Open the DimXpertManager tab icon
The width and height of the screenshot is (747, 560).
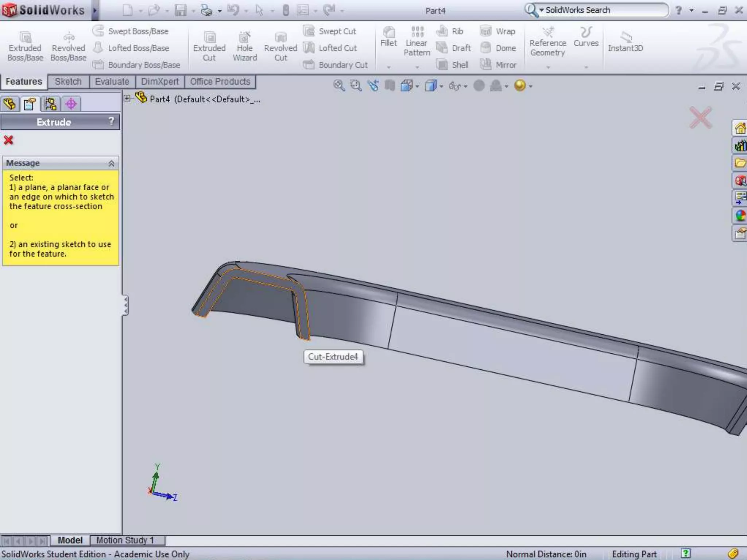pos(71,104)
